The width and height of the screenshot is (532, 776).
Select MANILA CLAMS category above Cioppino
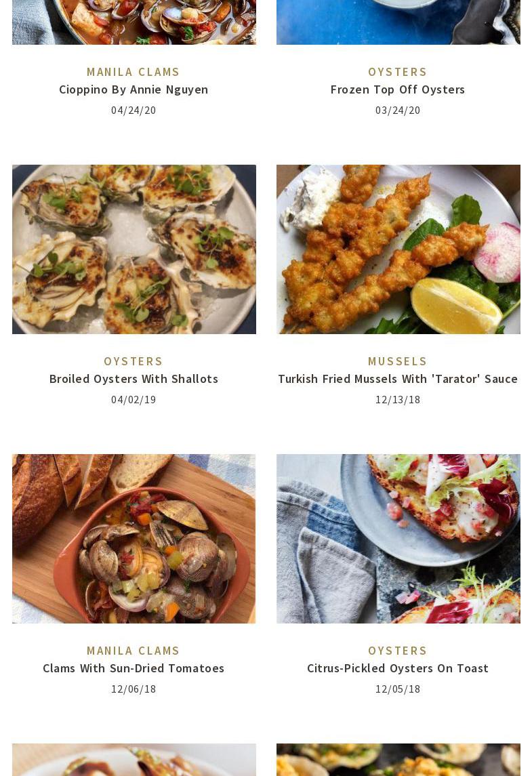click(134, 72)
